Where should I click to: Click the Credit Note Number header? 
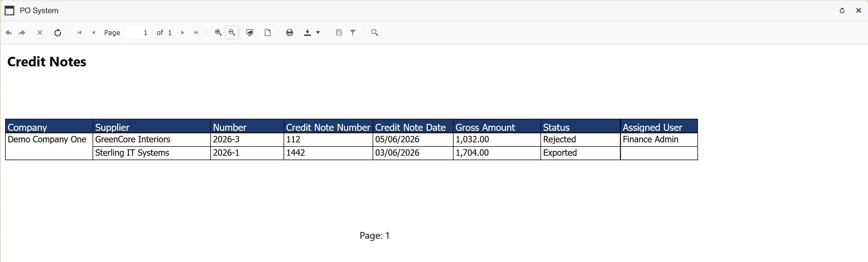(328, 126)
